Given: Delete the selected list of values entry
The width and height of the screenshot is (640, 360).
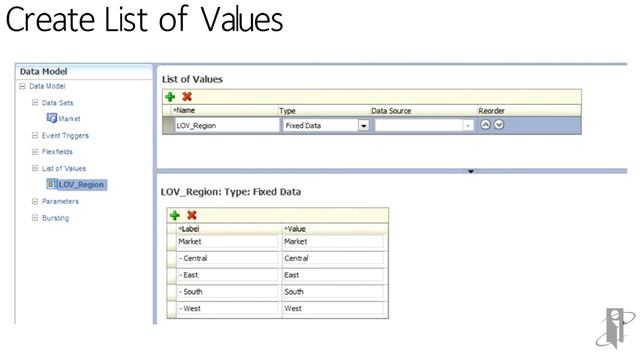Looking at the screenshot, I should 187,97.
